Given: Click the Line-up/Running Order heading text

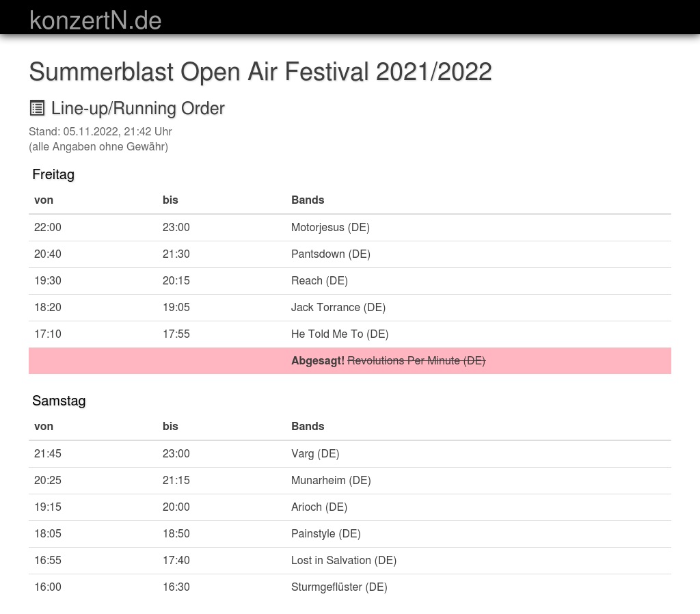Looking at the screenshot, I should coord(137,108).
